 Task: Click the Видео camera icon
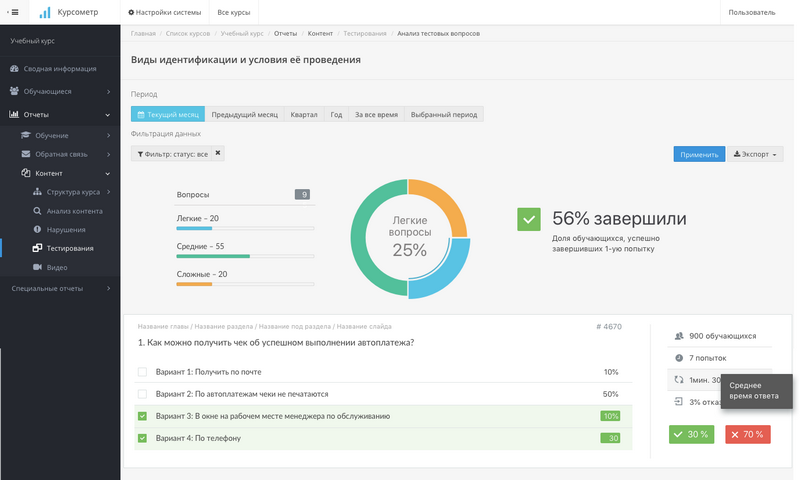[37, 267]
